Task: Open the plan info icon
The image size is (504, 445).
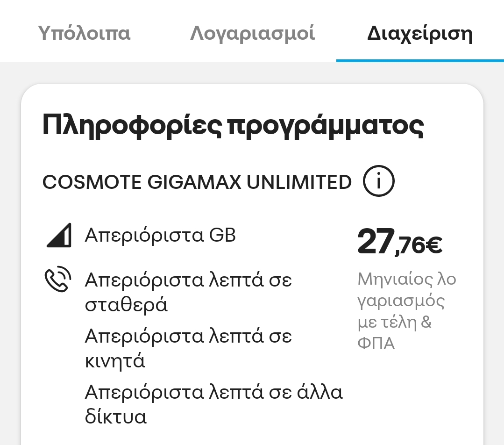Action: pos(378,182)
